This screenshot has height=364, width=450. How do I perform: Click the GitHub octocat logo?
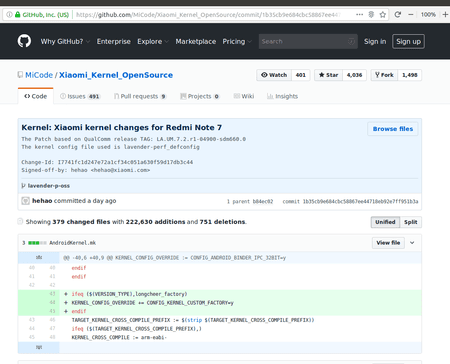(24, 41)
